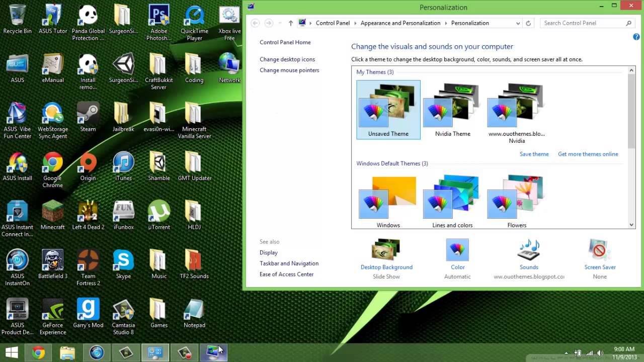The width and height of the screenshot is (644, 362).
Task: Click Get more themes online
Action: [x=588, y=154]
